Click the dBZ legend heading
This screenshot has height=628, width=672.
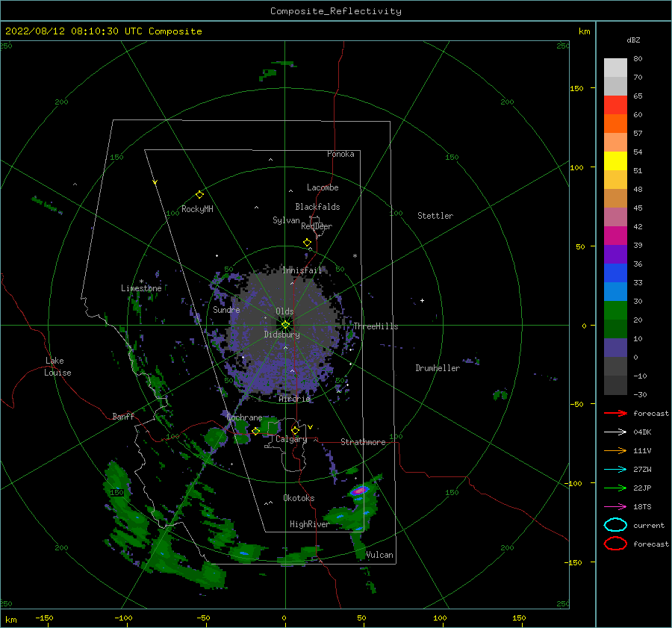(x=633, y=40)
